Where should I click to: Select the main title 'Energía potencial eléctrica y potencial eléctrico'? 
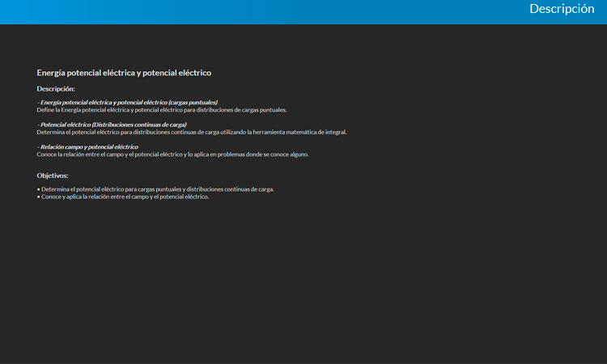(124, 73)
